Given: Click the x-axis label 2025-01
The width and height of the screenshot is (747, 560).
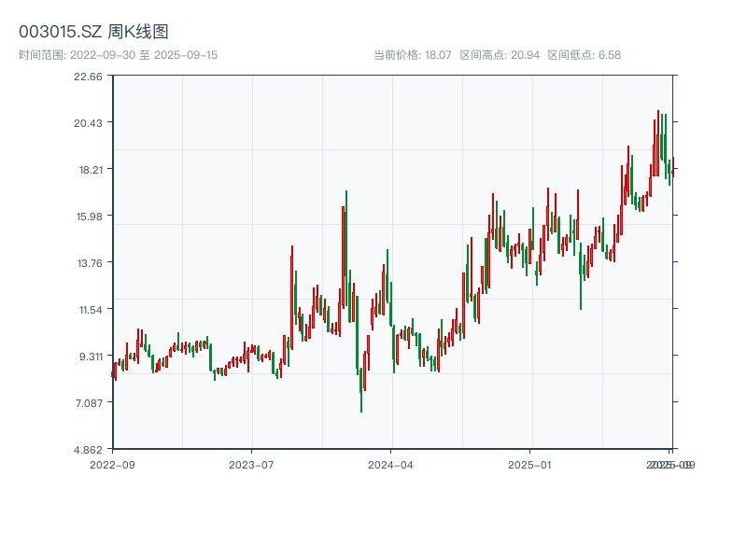Looking at the screenshot, I should click(529, 465).
